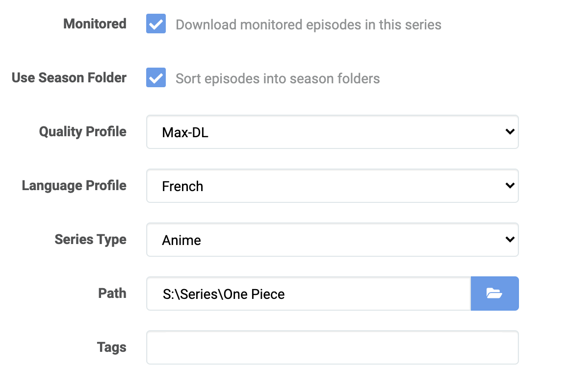Click the 'Sort episodes into season folders' text

(278, 79)
